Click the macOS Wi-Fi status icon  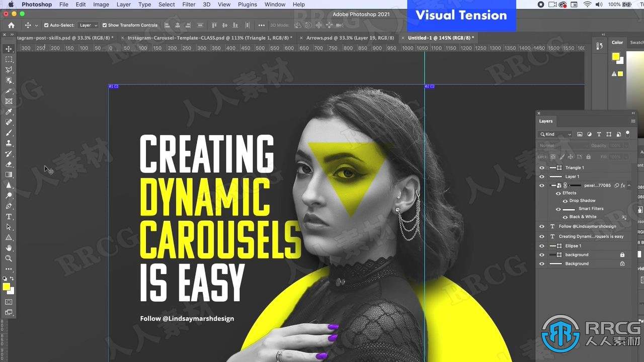587,5
